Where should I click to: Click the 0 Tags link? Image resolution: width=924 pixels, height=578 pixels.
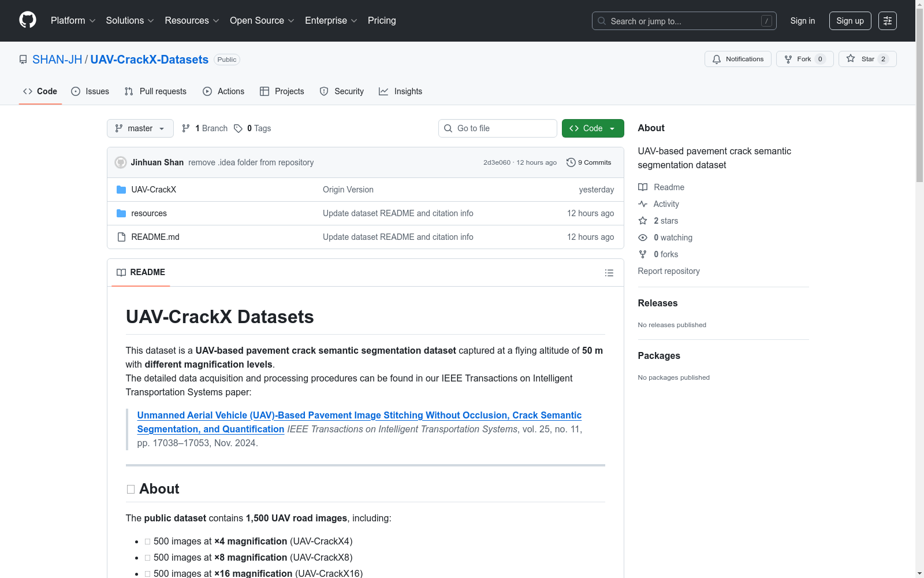252,128
